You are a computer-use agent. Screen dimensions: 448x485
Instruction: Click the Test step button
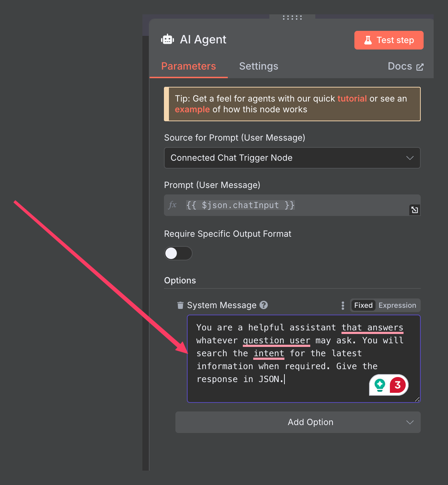(389, 40)
